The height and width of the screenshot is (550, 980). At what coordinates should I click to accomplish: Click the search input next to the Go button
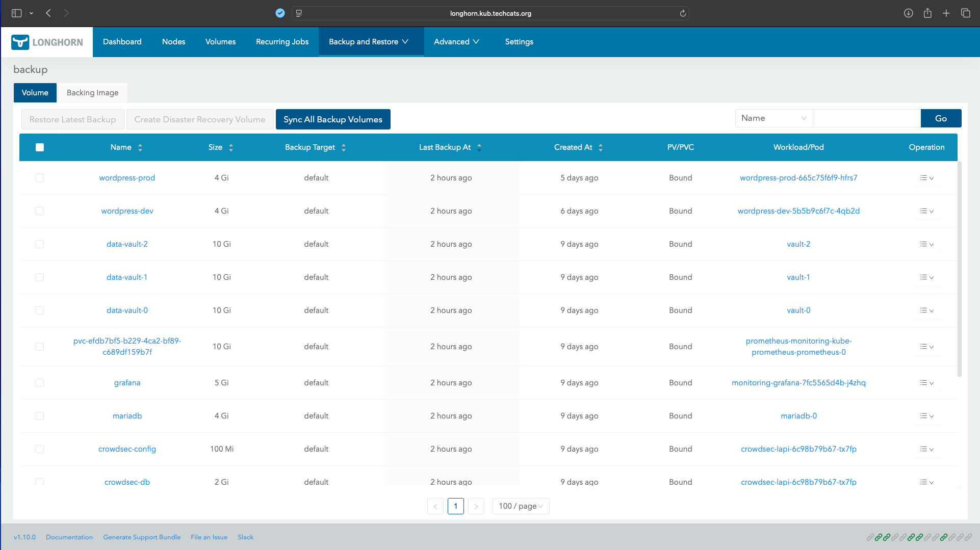(866, 118)
